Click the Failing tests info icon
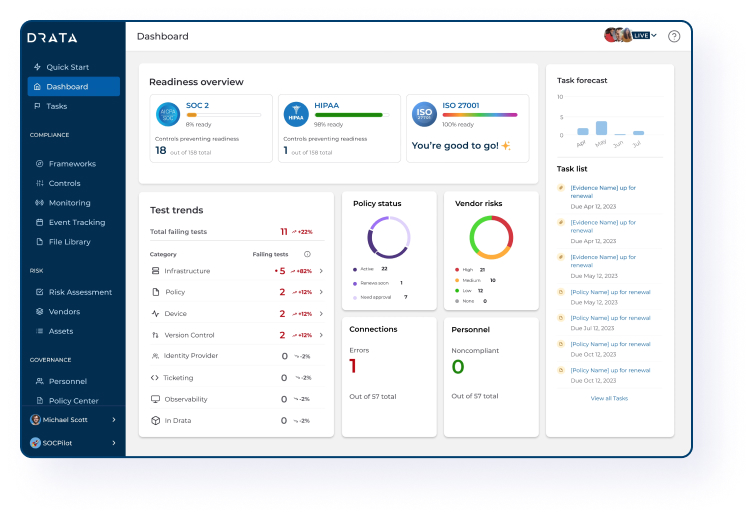The image size is (753, 519). point(307,254)
